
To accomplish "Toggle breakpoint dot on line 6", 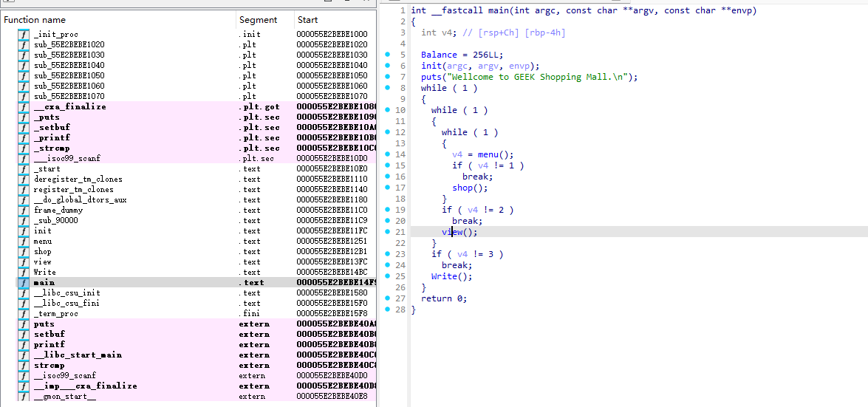I will coord(388,65).
